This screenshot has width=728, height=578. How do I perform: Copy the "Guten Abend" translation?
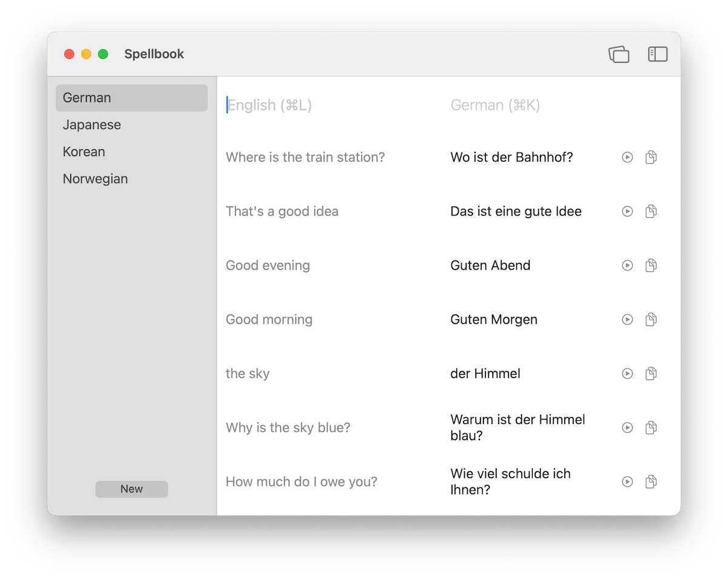[651, 265]
